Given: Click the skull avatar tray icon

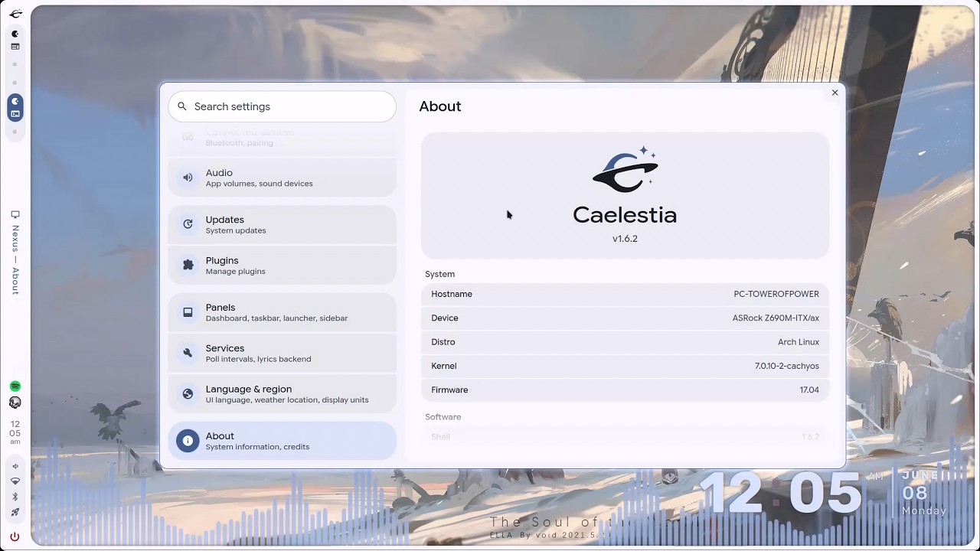Looking at the screenshot, I should click(x=15, y=403).
